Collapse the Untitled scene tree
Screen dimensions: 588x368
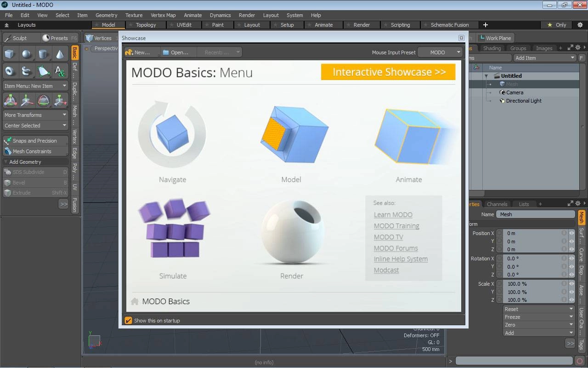[x=486, y=76]
